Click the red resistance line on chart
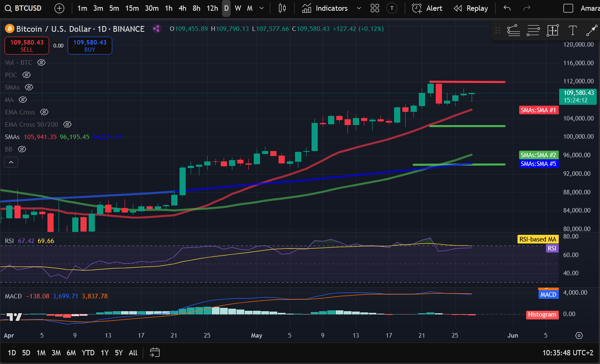 467,82
